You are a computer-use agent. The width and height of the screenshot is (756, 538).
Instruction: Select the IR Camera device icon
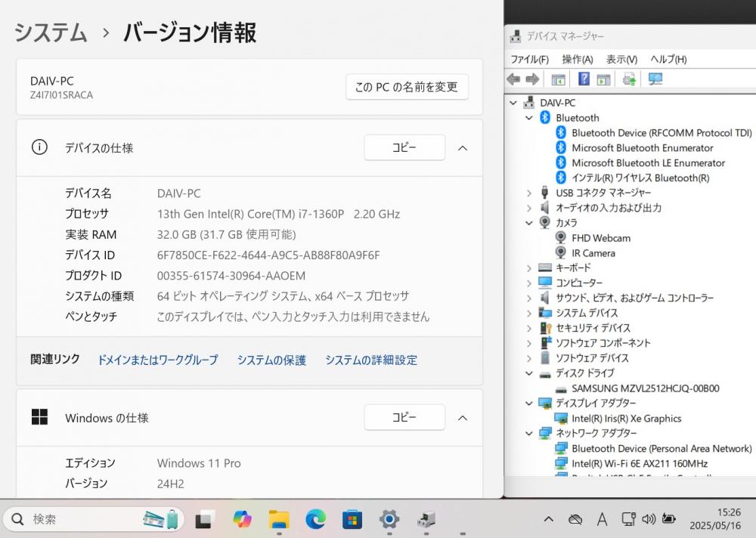[x=561, y=252]
